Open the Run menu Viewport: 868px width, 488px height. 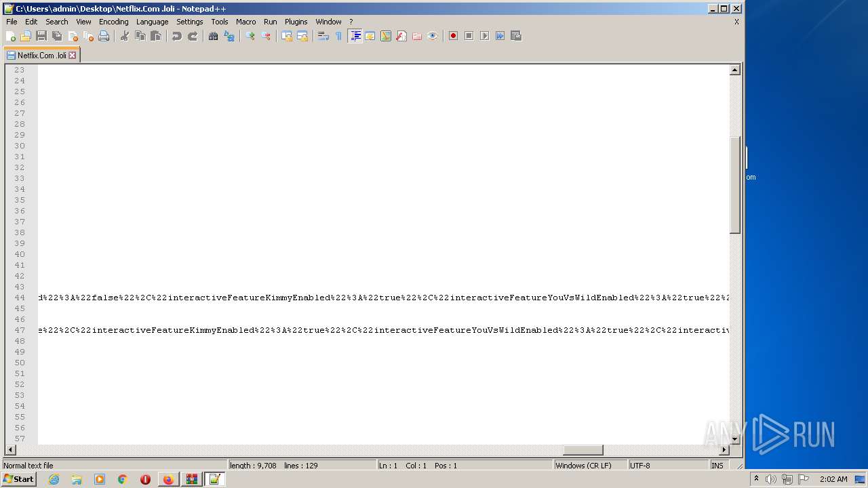pos(271,22)
